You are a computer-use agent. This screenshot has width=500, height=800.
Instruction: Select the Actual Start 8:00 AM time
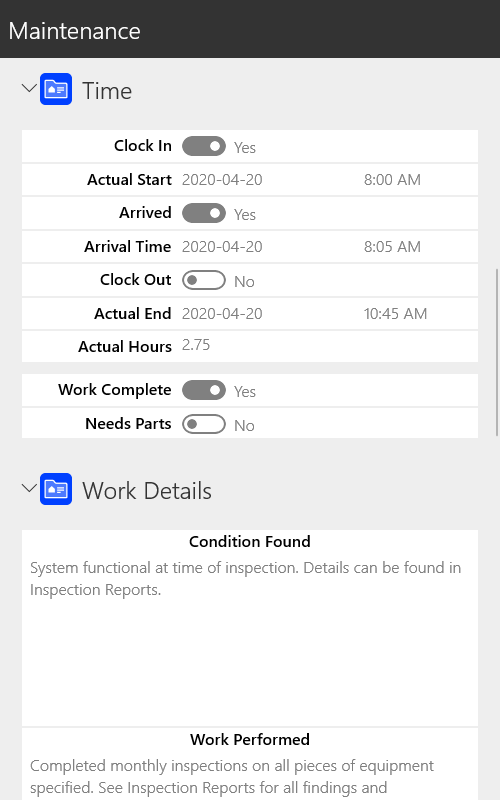tap(392, 180)
